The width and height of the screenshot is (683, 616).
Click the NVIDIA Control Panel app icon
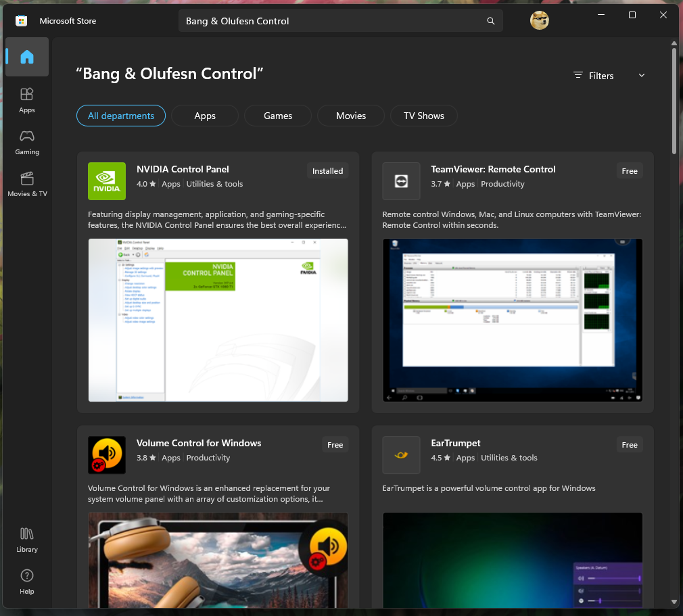pos(107,181)
